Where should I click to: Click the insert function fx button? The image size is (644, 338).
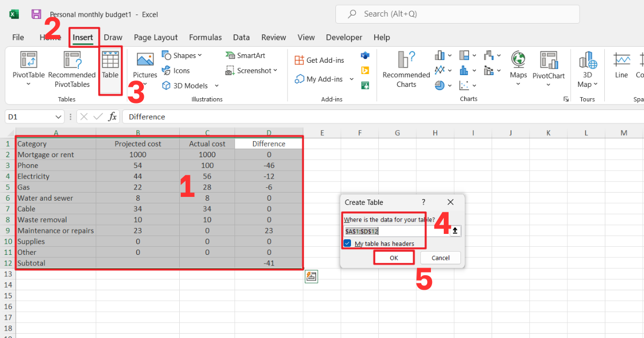click(x=113, y=116)
